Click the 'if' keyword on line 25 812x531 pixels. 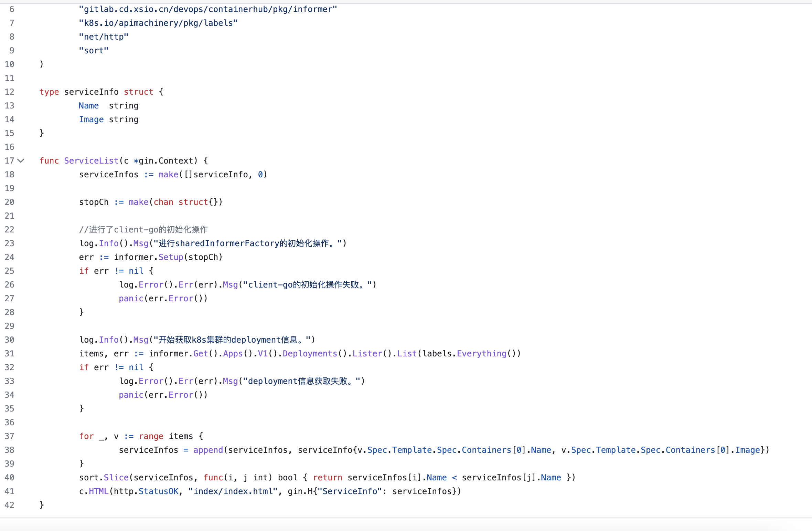pyautogui.click(x=84, y=271)
